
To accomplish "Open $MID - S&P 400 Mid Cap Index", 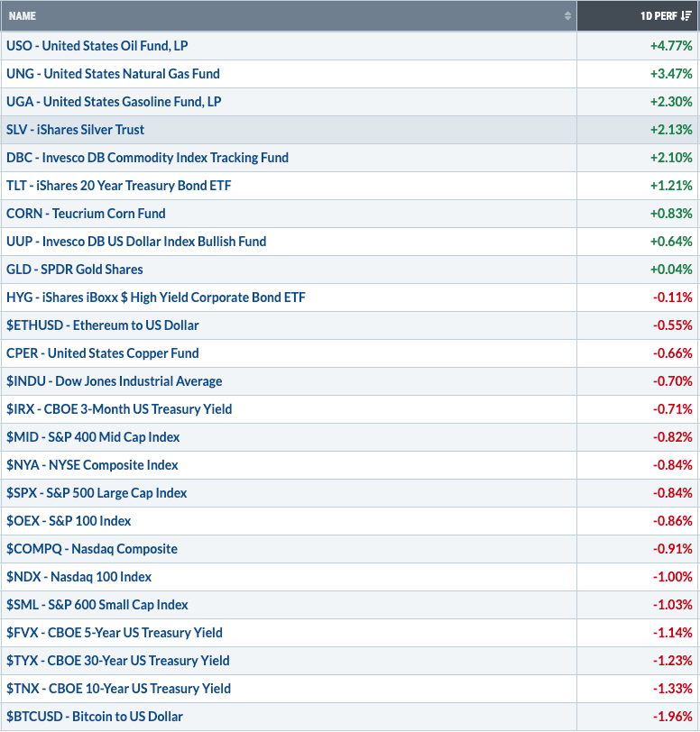I will pos(93,437).
